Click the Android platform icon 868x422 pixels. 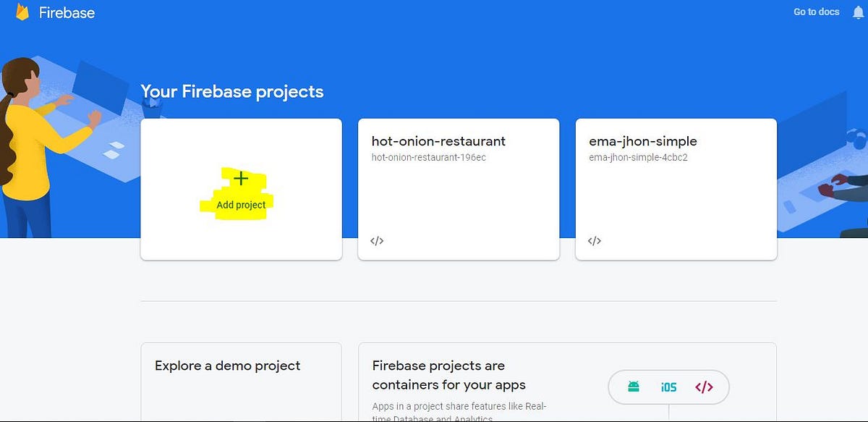pyautogui.click(x=632, y=387)
